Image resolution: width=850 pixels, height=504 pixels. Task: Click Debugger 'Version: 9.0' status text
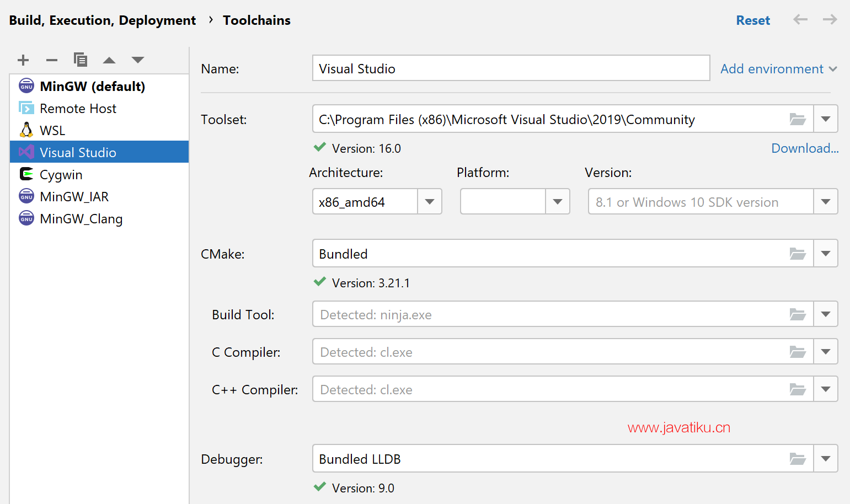coord(363,488)
